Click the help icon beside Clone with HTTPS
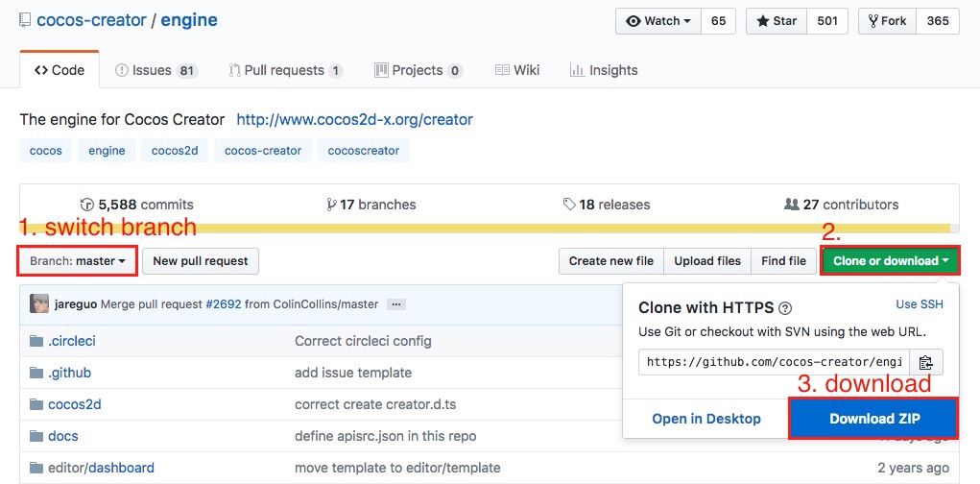The width and height of the screenshot is (980, 484). tap(785, 308)
